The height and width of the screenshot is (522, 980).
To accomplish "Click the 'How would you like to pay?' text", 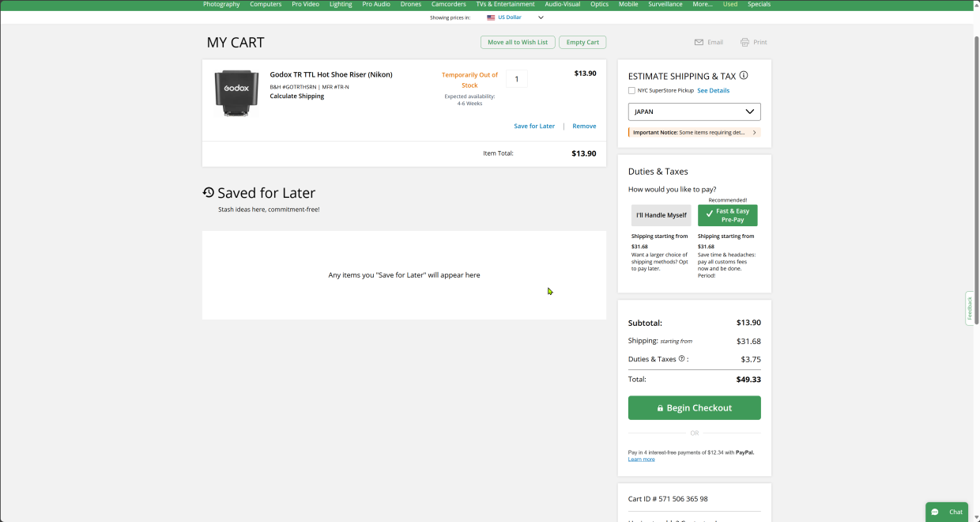I will (673, 190).
